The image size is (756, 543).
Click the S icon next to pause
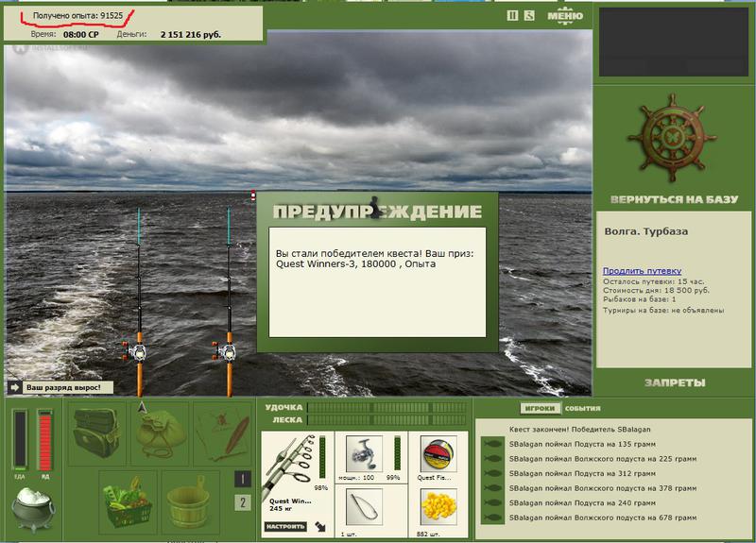[x=529, y=16]
